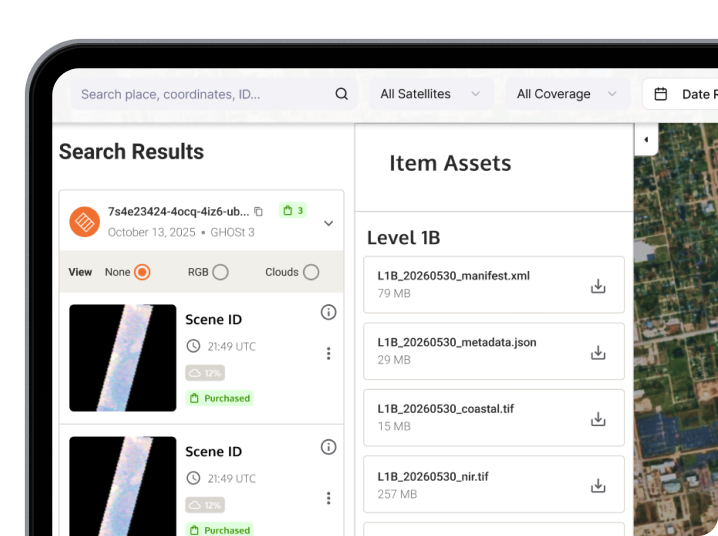Download L1B_20260530_metadata.json
The height and width of the screenshot is (536, 718).
[598, 352]
